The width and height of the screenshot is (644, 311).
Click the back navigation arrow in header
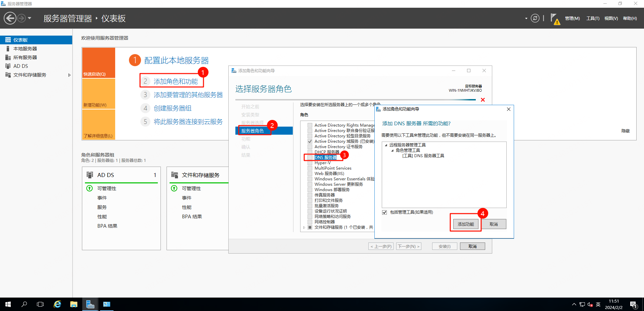(10, 18)
